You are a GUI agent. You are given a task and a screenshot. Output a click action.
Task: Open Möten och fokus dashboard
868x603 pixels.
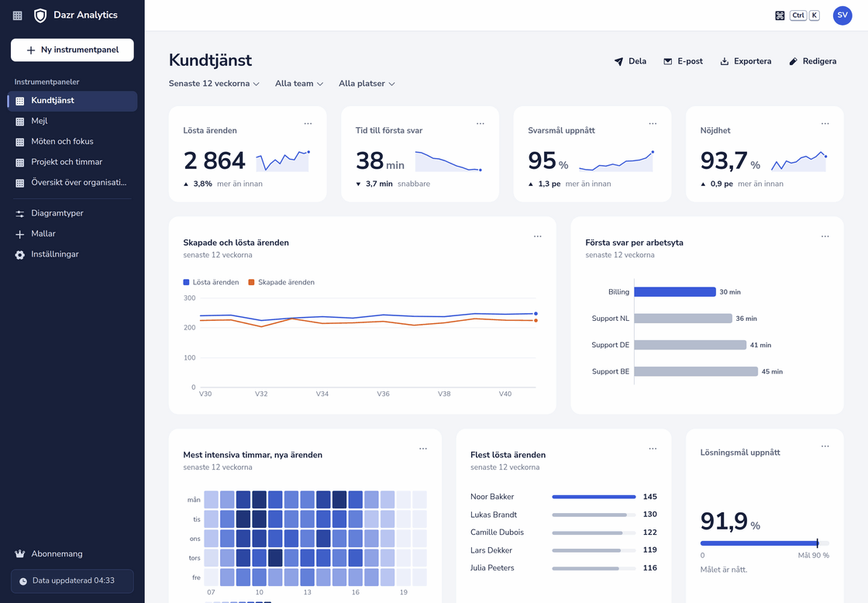(72, 142)
